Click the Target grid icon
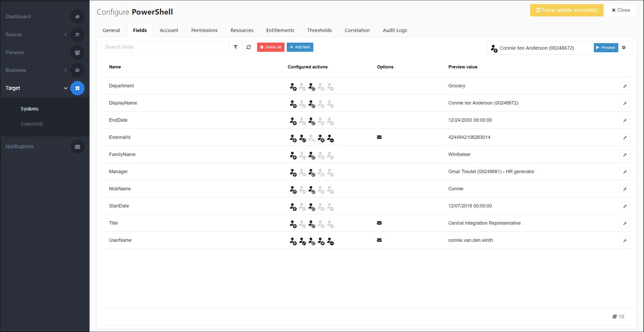This screenshot has height=332, width=644. coord(77,88)
